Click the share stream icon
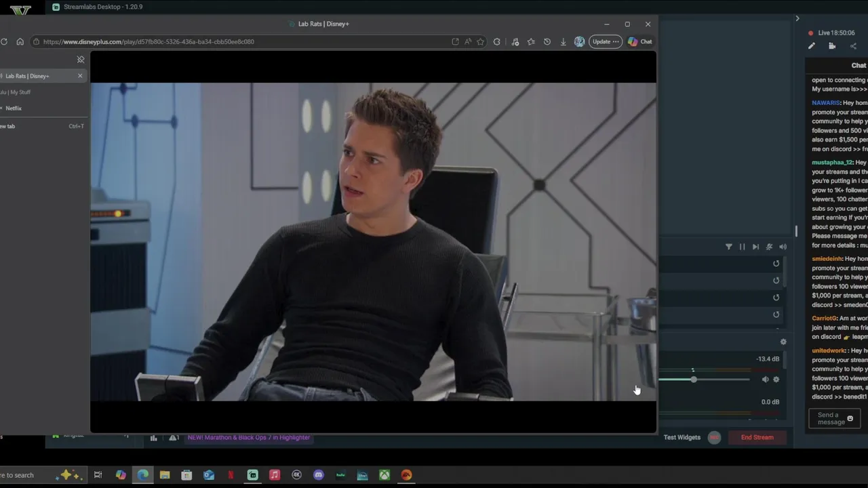 (x=853, y=46)
